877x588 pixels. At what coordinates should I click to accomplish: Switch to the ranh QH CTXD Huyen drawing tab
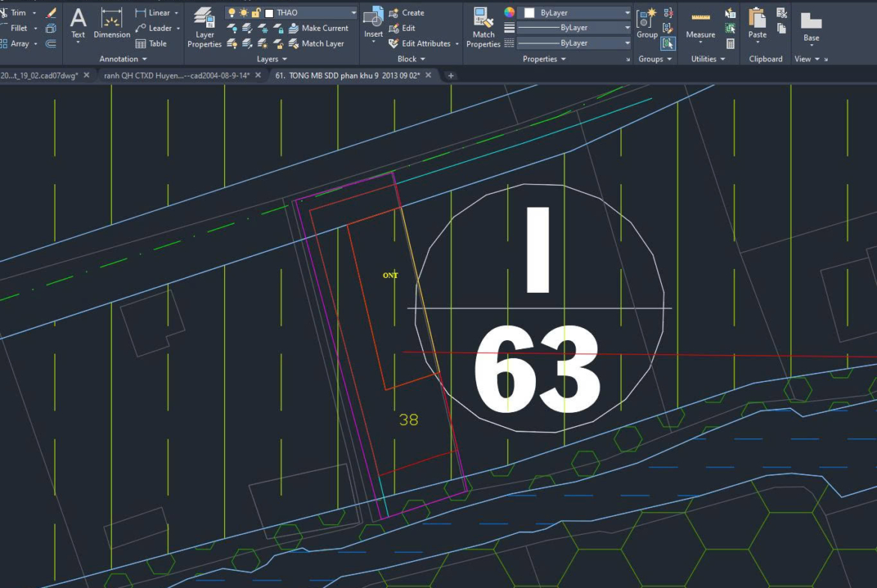[x=176, y=76]
